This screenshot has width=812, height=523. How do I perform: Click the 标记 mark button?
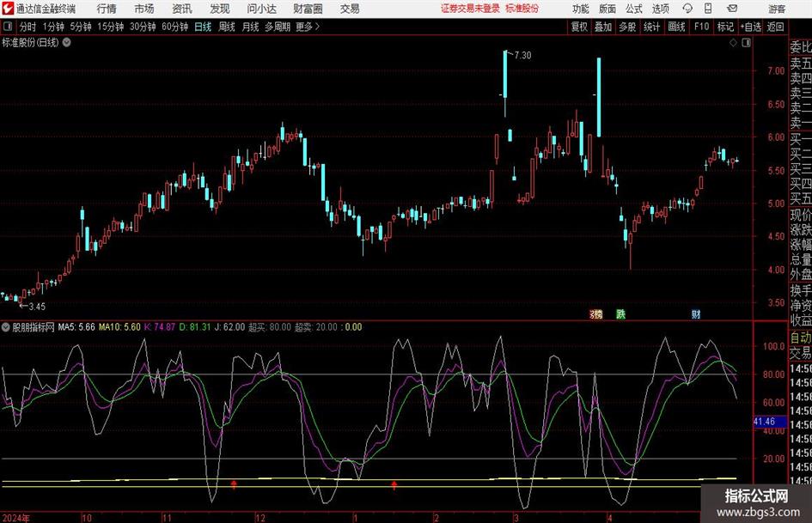725,27
